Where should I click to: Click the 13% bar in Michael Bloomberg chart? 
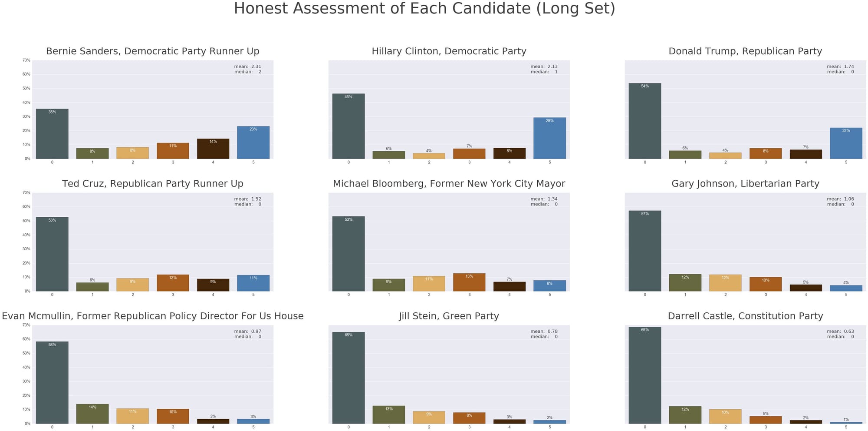469,282
